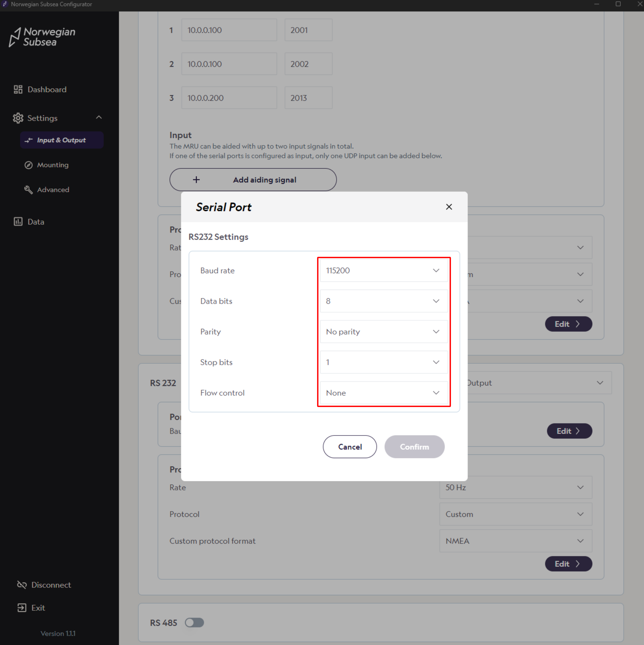Click the Dashboard grid icon
Image resolution: width=644 pixels, height=645 pixels.
tap(18, 90)
